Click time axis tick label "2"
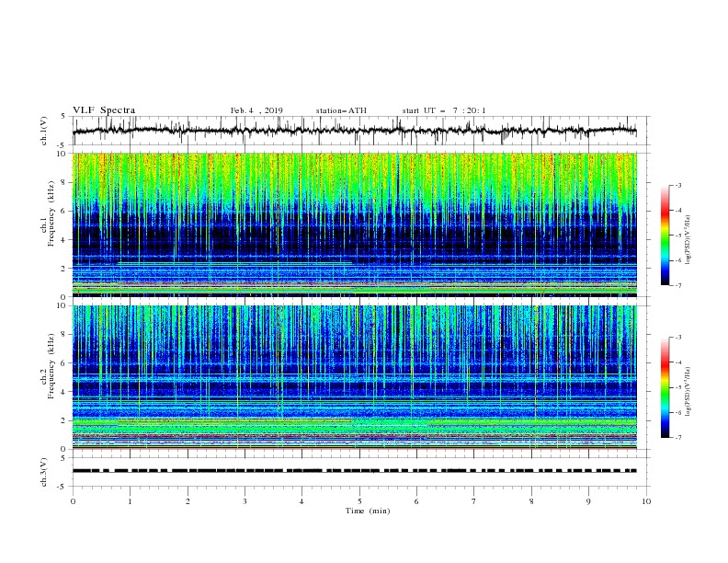This screenshot has width=728, height=563. pyautogui.click(x=188, y=501)
